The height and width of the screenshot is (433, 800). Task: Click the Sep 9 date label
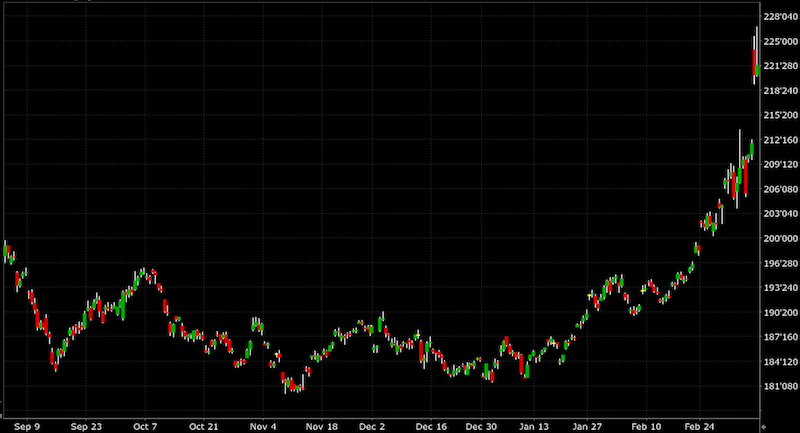(29, 425)
